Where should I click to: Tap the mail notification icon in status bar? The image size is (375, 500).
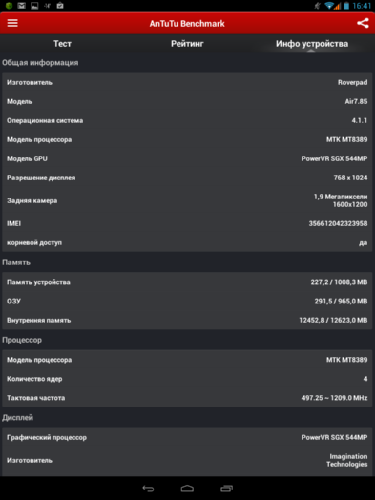click(22, 6)
